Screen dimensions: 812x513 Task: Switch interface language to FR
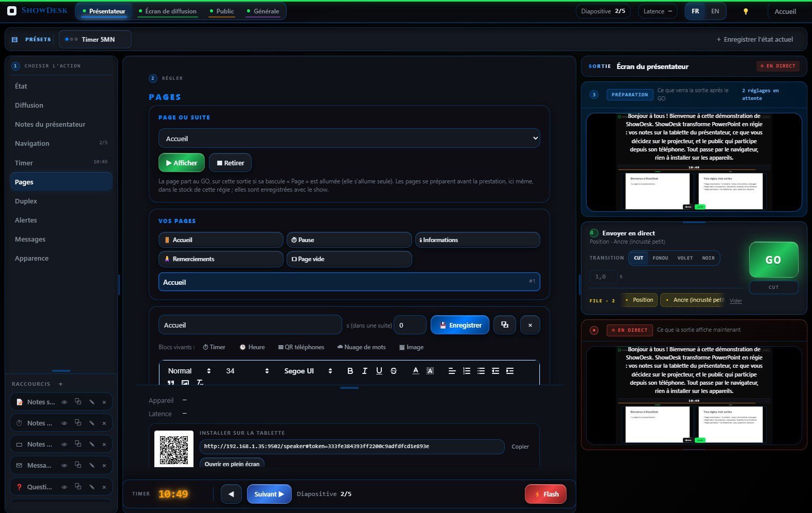[695, 11]
